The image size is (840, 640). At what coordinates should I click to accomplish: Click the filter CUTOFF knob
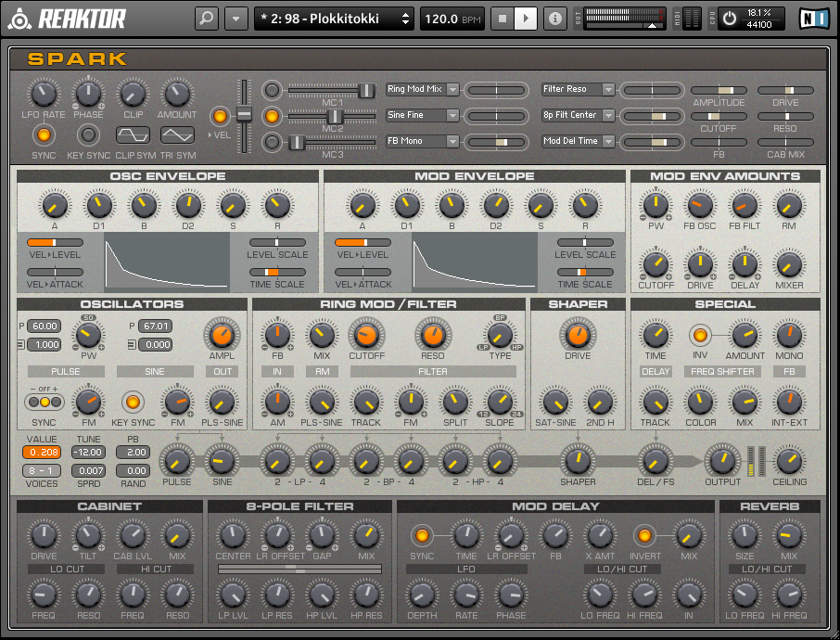(x=367, y=336)
